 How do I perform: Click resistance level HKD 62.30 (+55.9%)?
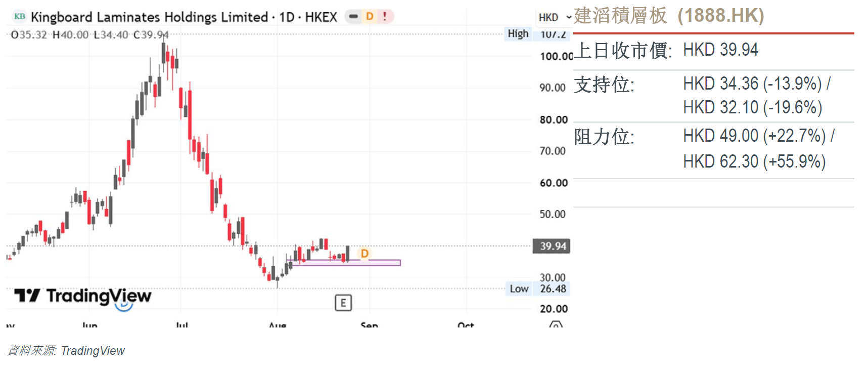pyautogui.click(x=754, y=161)
